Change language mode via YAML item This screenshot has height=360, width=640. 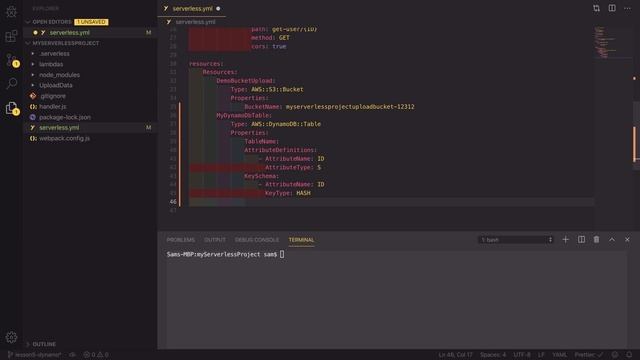pyautogui.click(x=559, y=355)
